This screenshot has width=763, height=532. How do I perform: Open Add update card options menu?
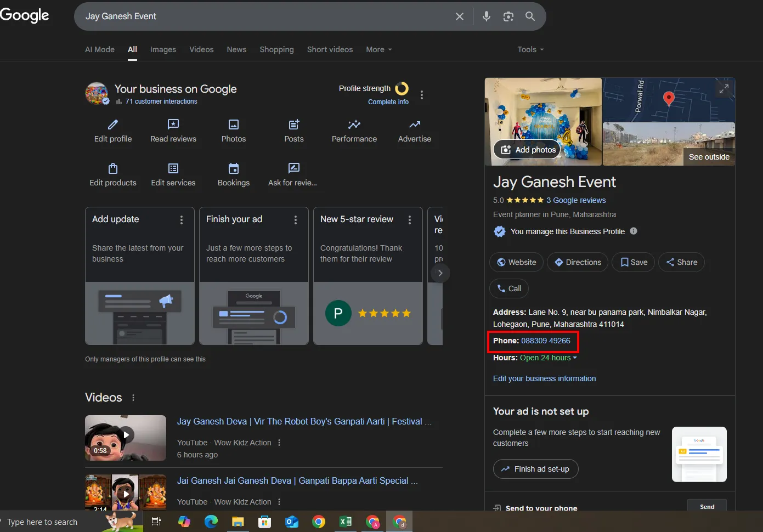(182, 220)
